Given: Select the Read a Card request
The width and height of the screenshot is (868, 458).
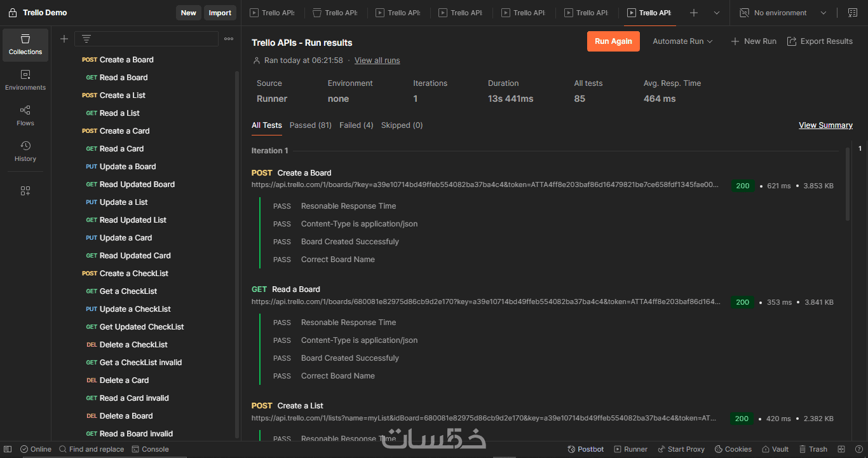Looking at the screenshot, I should pyautogui.click(x=121, y=149).
